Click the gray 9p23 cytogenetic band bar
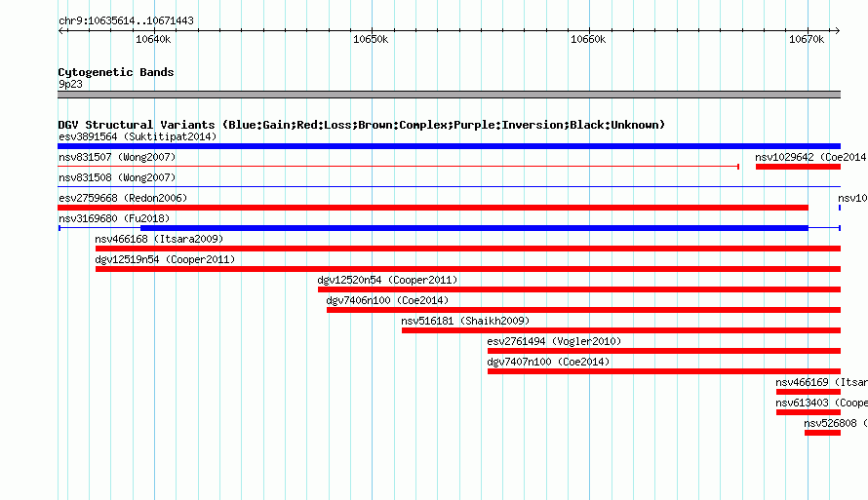The image size is (868, 500). coord(449,96)
